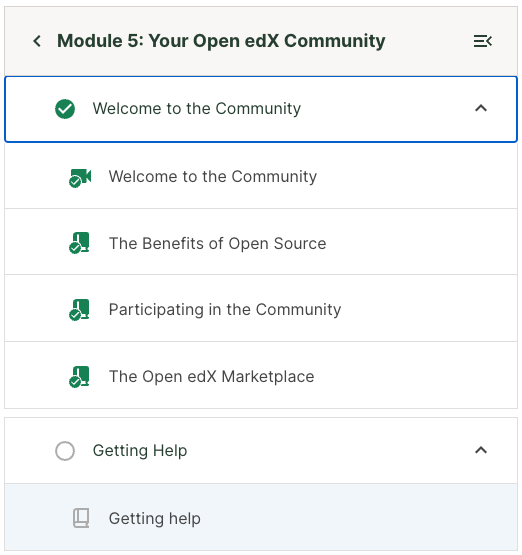522x555 pixels.
Task: Select the Welcome to the Community section header
Action: click(x=261, y=109)
